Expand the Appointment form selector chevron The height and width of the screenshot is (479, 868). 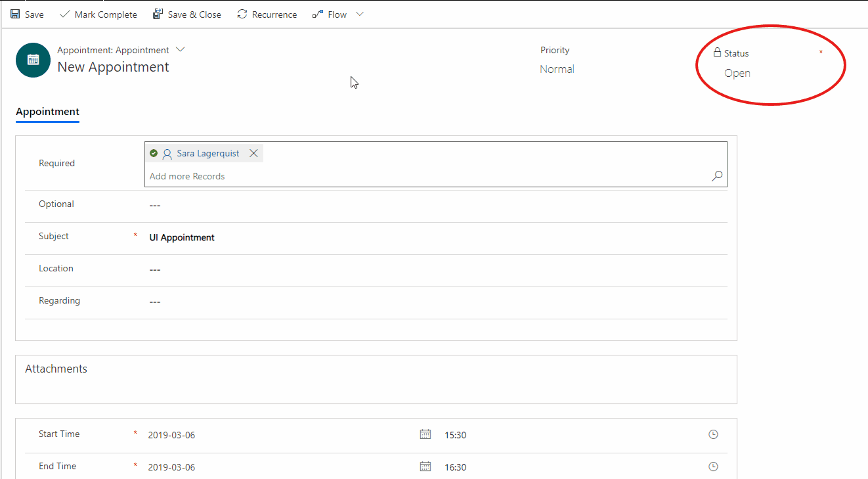tap(181, 50)
